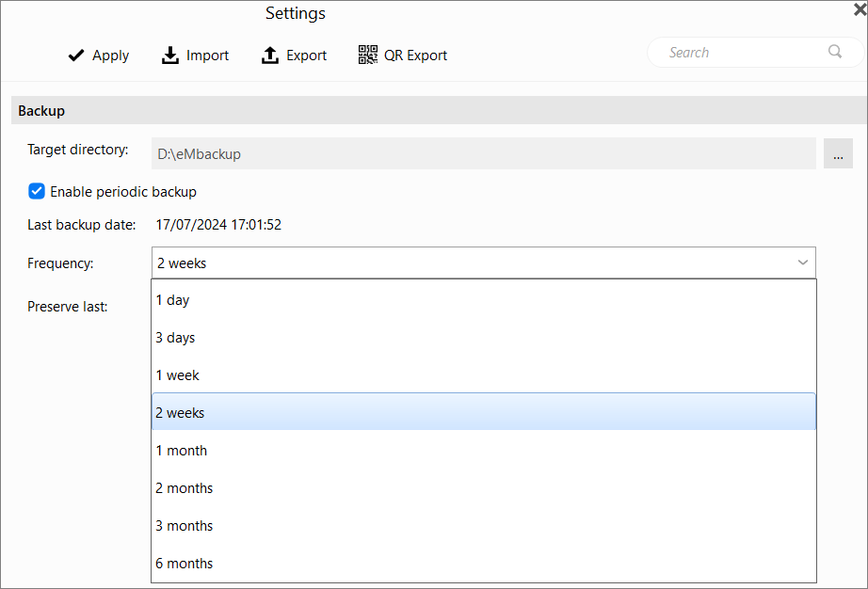The image size is (868, 589).
Task: Collapse the Frequency dropdown arrow
Action: [803, 263]
